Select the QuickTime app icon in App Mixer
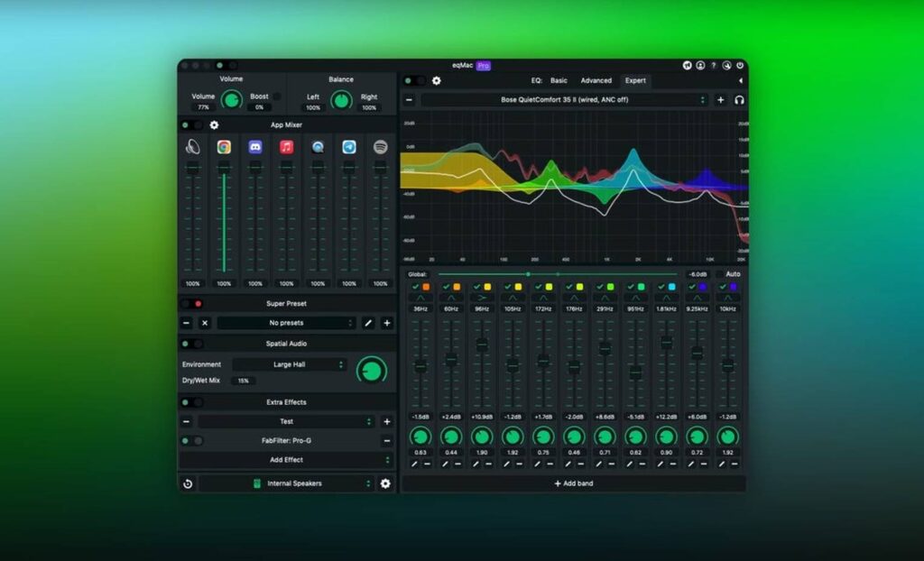The width and height of the screenshot is (924, 561). (x=318, y=147)
